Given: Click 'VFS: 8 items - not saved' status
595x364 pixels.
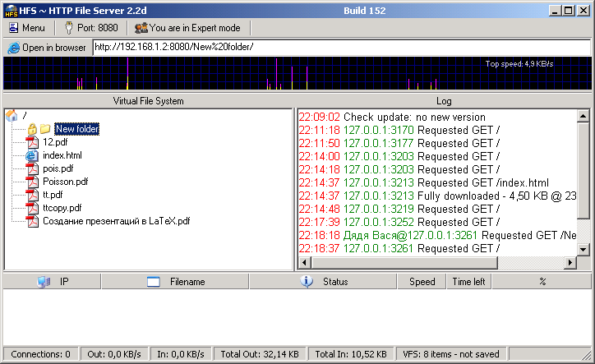Looking at the screenshot, I should pyautogui.click(x=451, y=354).
